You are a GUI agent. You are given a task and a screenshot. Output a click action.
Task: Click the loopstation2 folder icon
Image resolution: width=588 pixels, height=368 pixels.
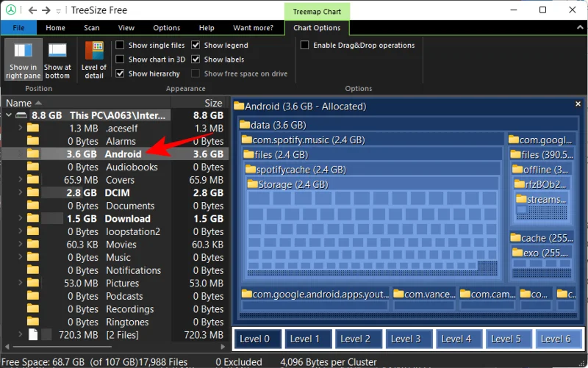pyautogui.click(x=33, y=231)
